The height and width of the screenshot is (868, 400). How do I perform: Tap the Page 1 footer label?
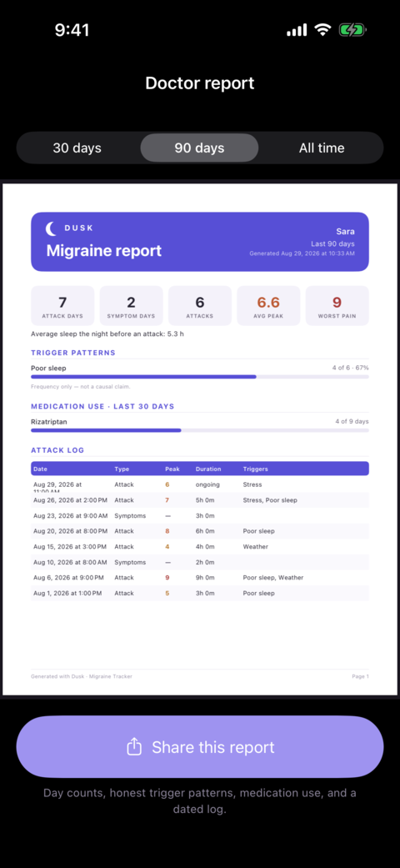click(x=360, y=676)
